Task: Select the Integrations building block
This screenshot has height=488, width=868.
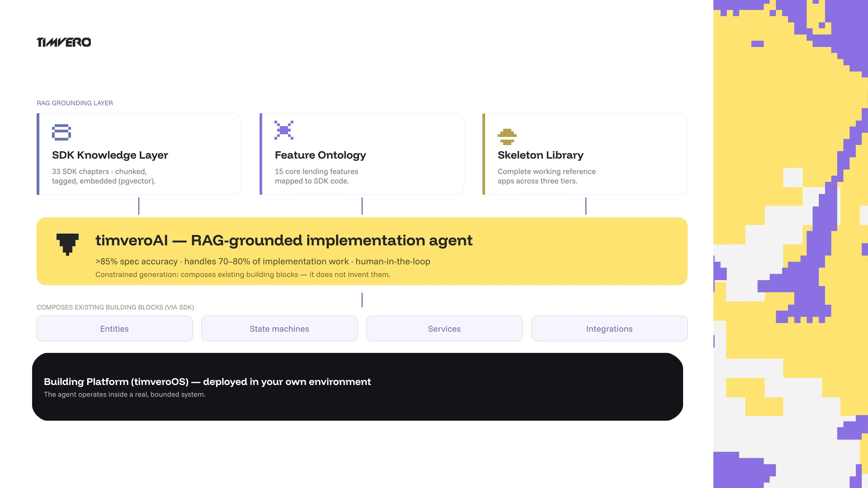Action: tap(609, 328)
